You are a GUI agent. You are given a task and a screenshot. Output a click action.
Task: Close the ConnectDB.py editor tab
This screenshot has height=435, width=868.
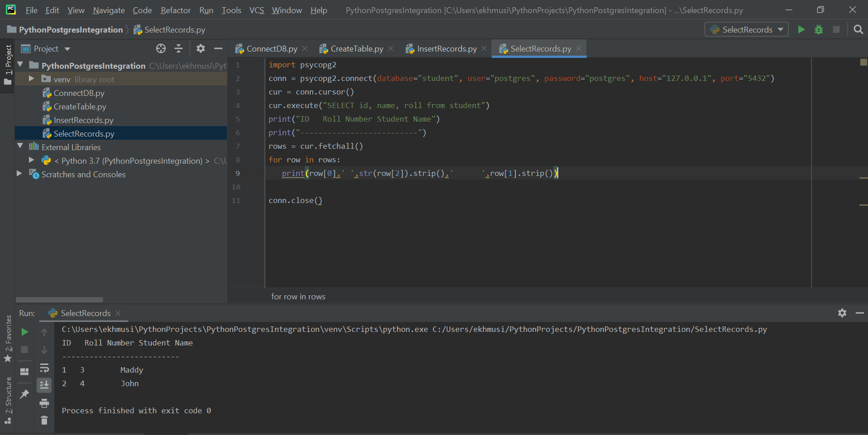point(305,48)
